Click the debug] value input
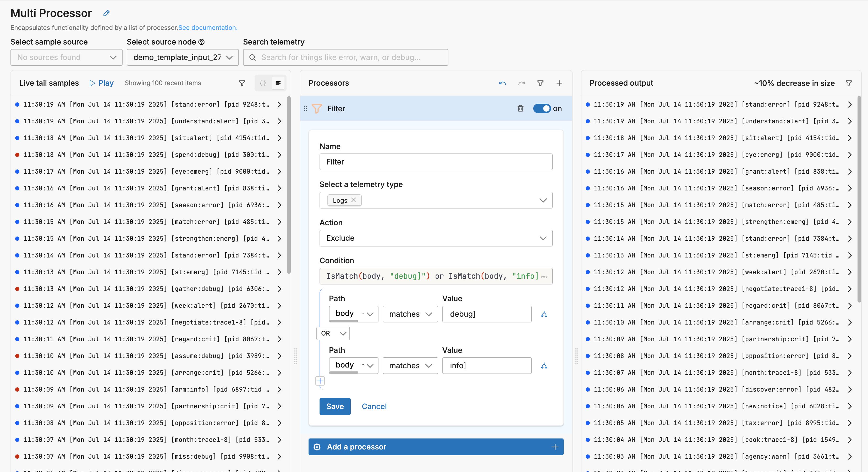 coord(487,314)
